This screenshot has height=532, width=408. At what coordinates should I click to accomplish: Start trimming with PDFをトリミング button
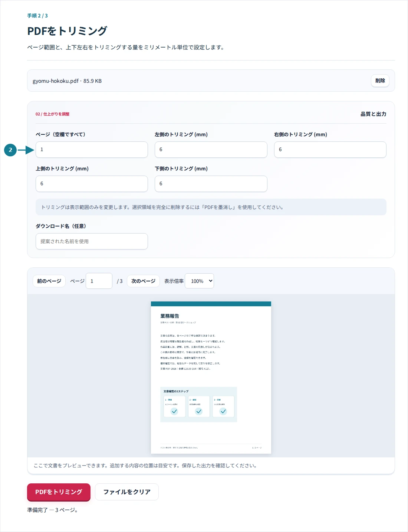[59, 492]
